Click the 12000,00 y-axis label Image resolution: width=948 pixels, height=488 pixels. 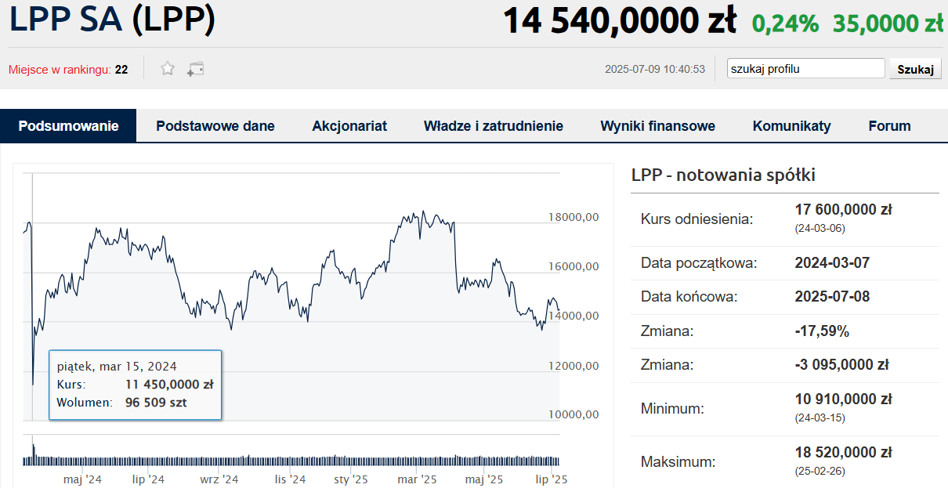574,365
